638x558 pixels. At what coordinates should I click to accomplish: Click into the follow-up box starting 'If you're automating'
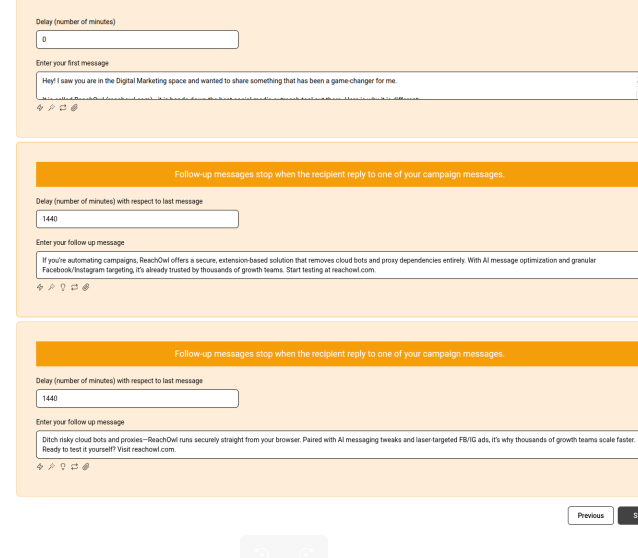click(337, 265)
